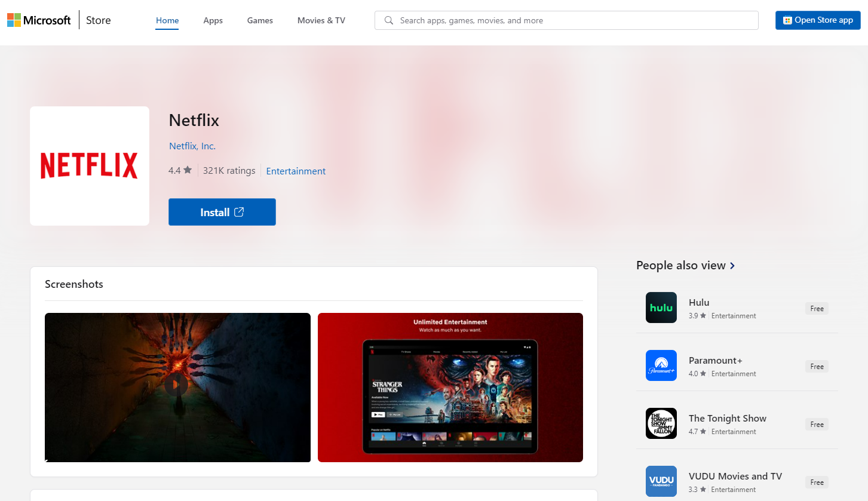
Task: Click the Open Store app button
Action: tap(818, 20)
